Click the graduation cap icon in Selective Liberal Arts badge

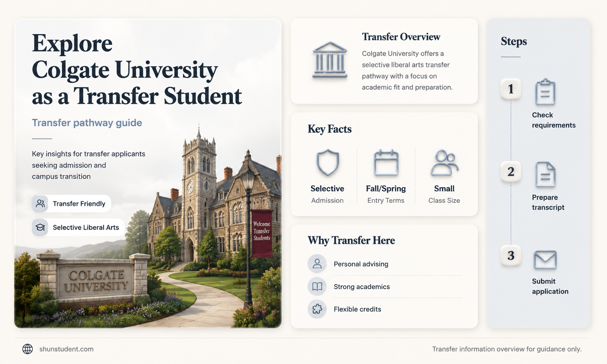40,227
